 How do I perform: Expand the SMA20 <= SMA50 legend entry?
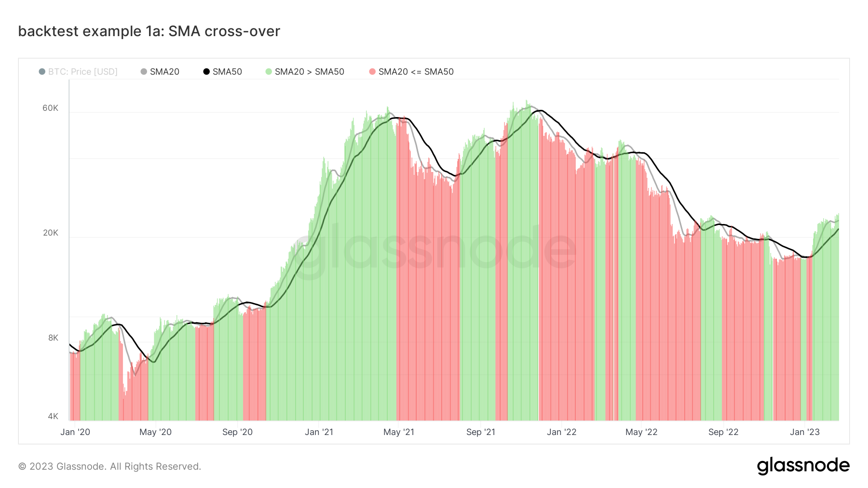pos(417,71)
